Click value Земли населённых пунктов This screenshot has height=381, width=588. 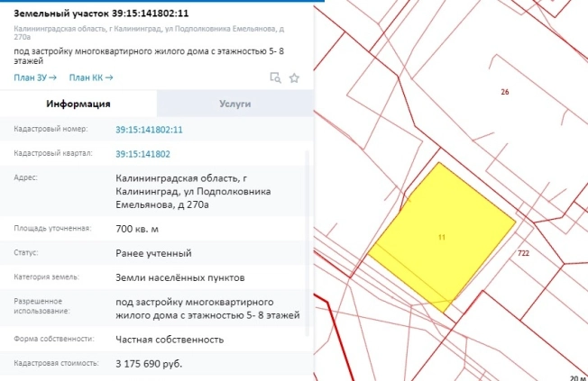(x=180, y=277)
